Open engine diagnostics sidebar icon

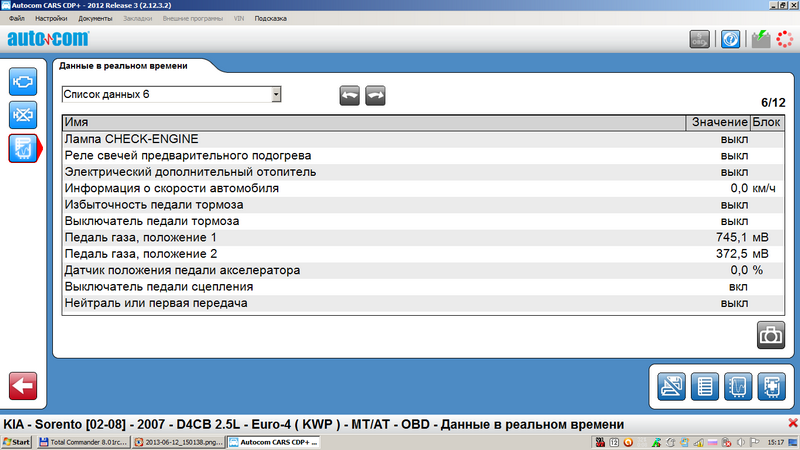pyautogui.click(x=23, y=82)
